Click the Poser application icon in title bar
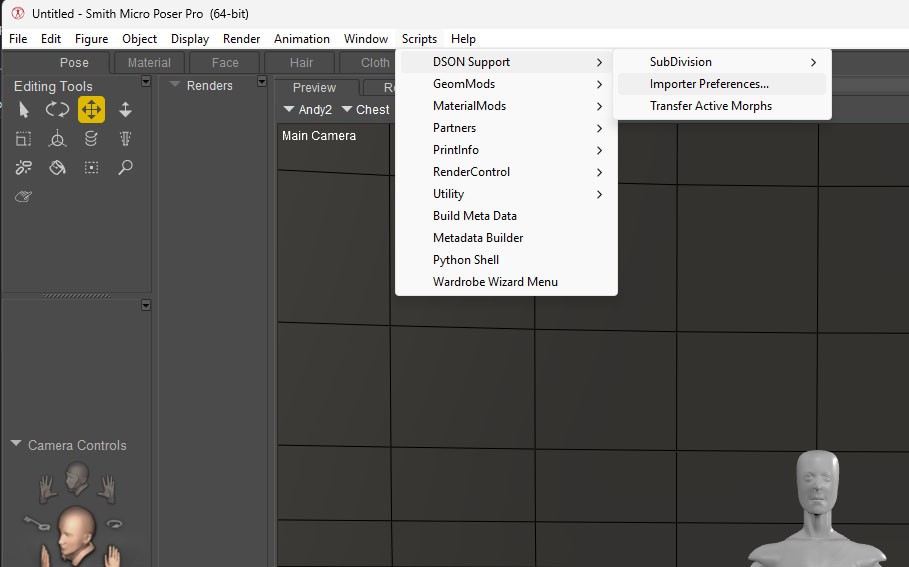Screen dimensions: 909x567 tap(18, 13)
